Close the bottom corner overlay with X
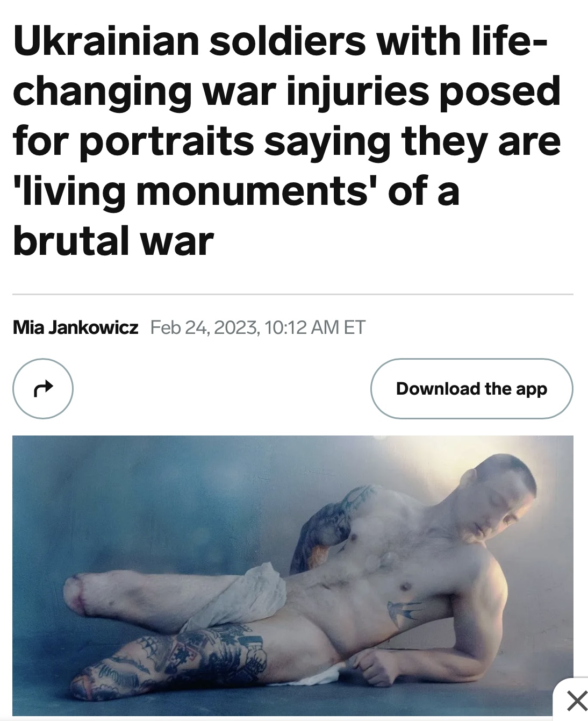 [x=577, y=701]
